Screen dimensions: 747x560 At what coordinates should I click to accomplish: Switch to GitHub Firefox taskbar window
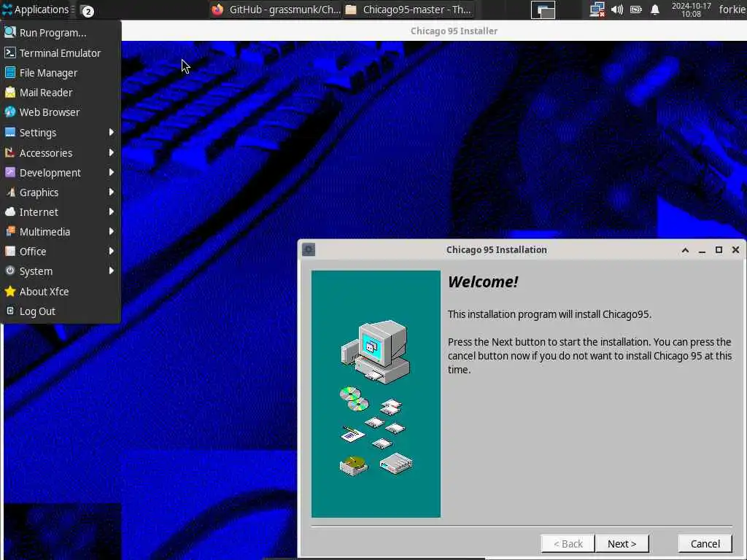click(276, 9)
